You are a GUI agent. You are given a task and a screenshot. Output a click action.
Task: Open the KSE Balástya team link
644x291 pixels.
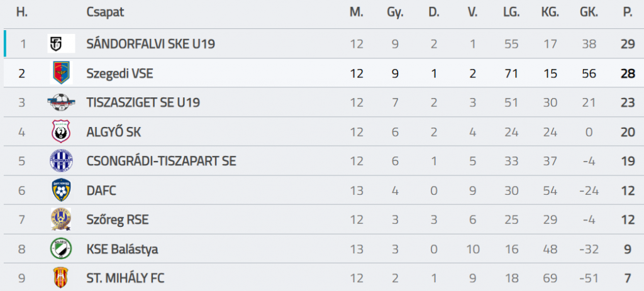click(122, 250)
